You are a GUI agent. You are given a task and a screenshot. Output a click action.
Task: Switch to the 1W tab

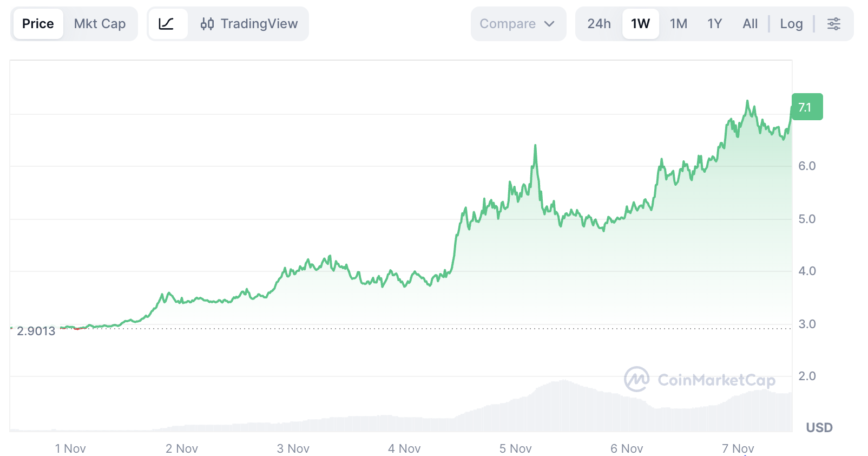pyautogui.click(x=640, y=23)
